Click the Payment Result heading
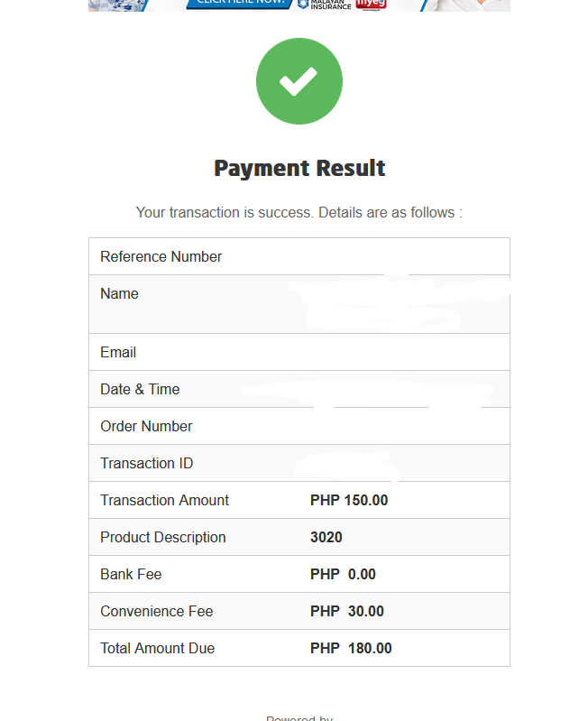 click(299, 168)
